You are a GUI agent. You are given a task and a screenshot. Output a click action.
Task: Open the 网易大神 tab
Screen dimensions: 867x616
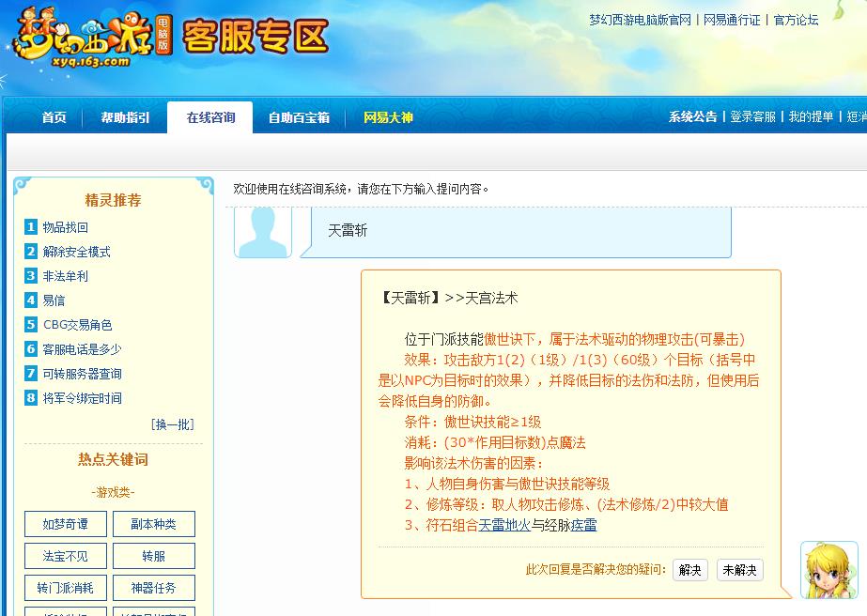388,117
